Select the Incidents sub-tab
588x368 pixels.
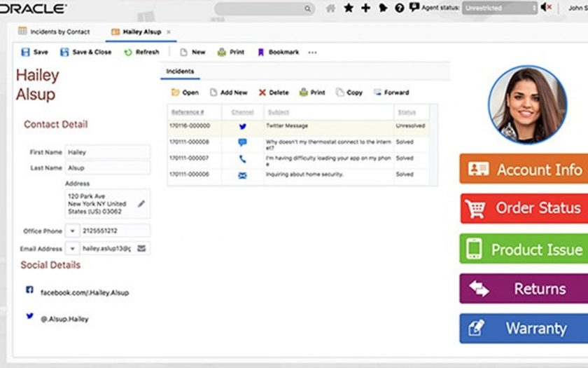pyautogui.click(x=180, y=71)
